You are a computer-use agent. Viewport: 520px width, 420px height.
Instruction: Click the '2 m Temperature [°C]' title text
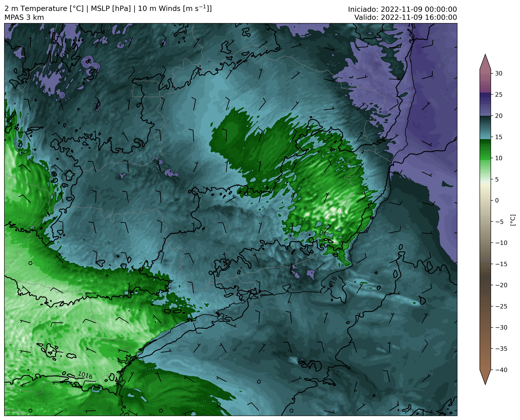pos(44,8)
